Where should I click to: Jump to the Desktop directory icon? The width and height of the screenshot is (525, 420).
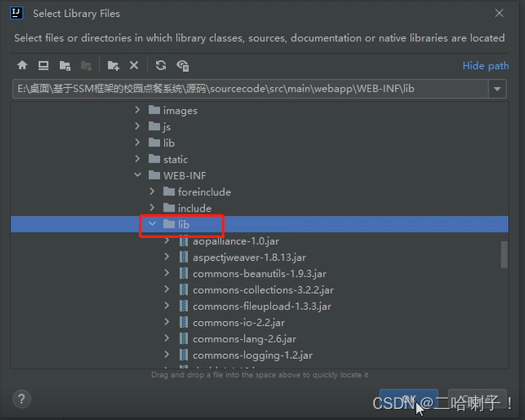pos(43,65)
